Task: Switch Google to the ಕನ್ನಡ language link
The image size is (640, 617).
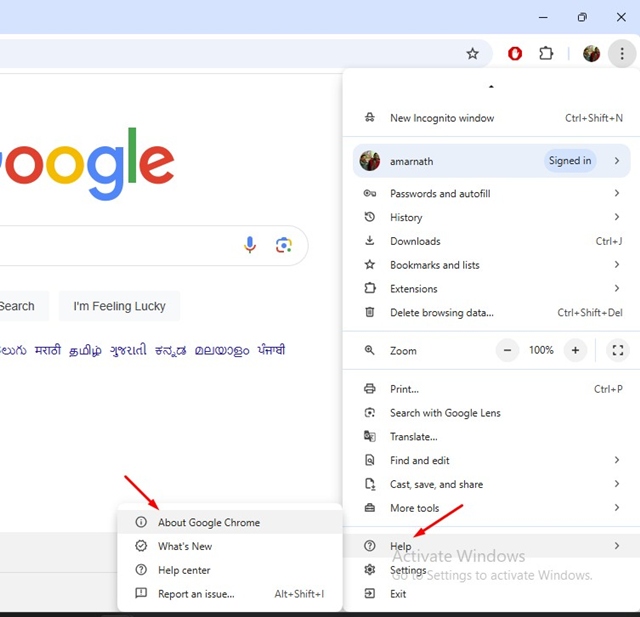Action: 171,350
